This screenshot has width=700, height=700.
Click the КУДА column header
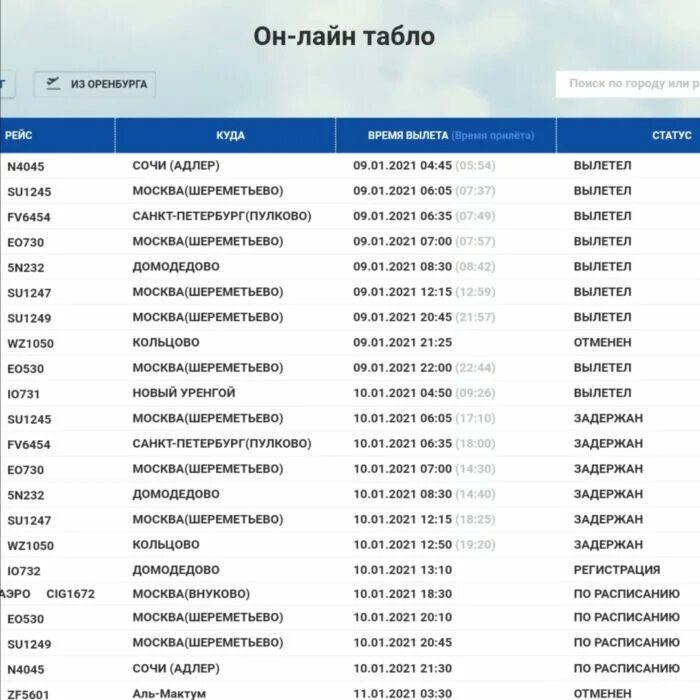tap(230, 136)
